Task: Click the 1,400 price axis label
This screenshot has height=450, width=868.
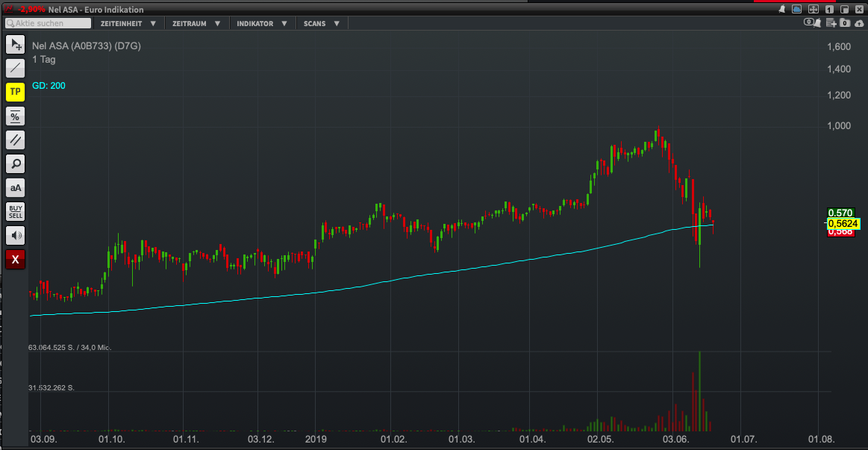Action: 839,69
